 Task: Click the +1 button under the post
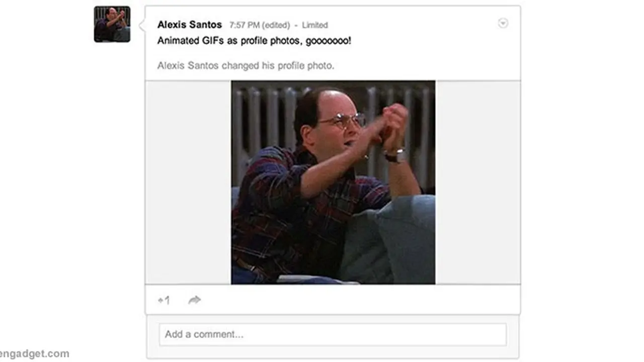[164, 300]
